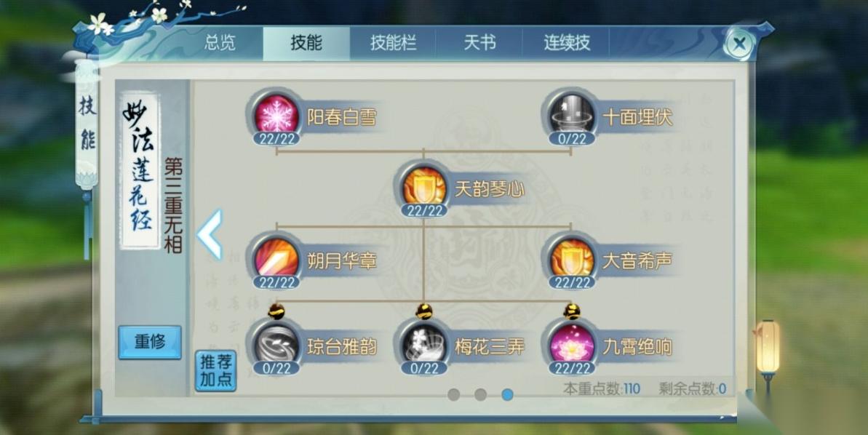The image size is (868, 435).
Task: Tap the 十面埋伏 skill icon
Action: pyautogui.click(x=572, y=115)
